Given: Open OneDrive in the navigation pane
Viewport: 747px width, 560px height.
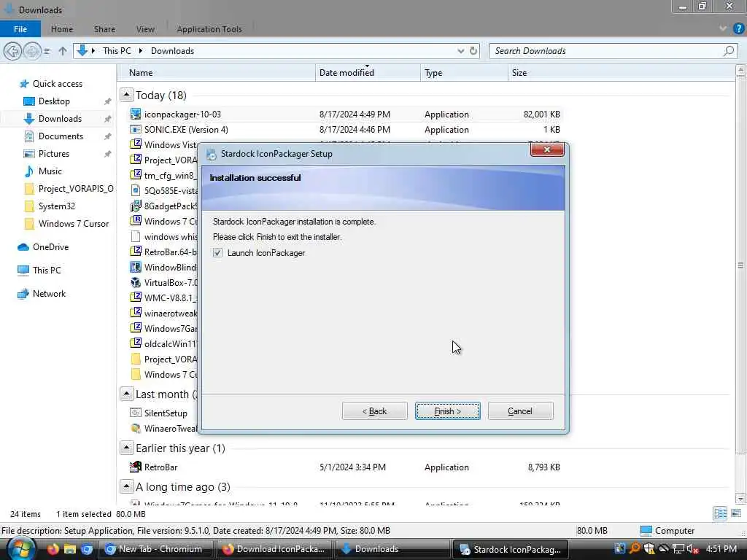Looking at the screenshot, I should point(50,247).
